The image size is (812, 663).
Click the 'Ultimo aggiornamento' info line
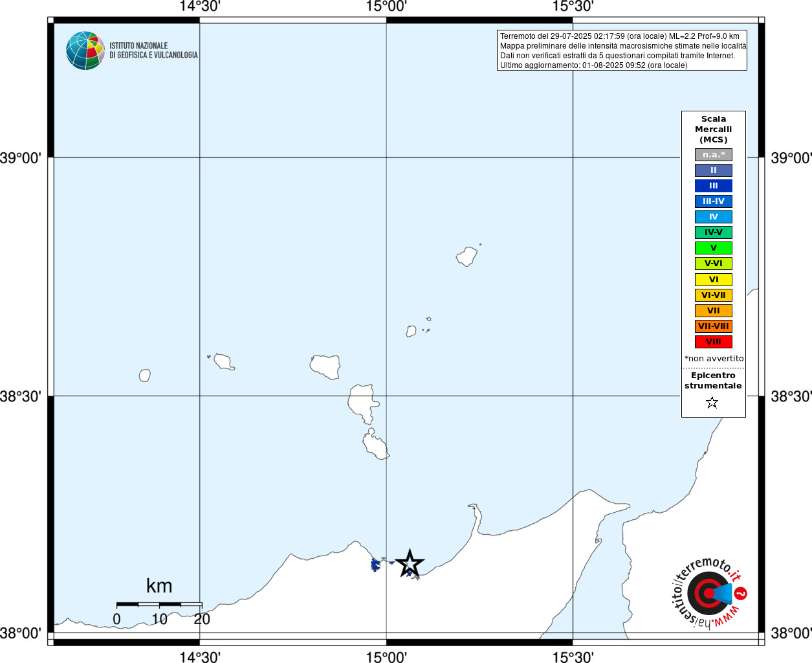[x=593, y=65]
